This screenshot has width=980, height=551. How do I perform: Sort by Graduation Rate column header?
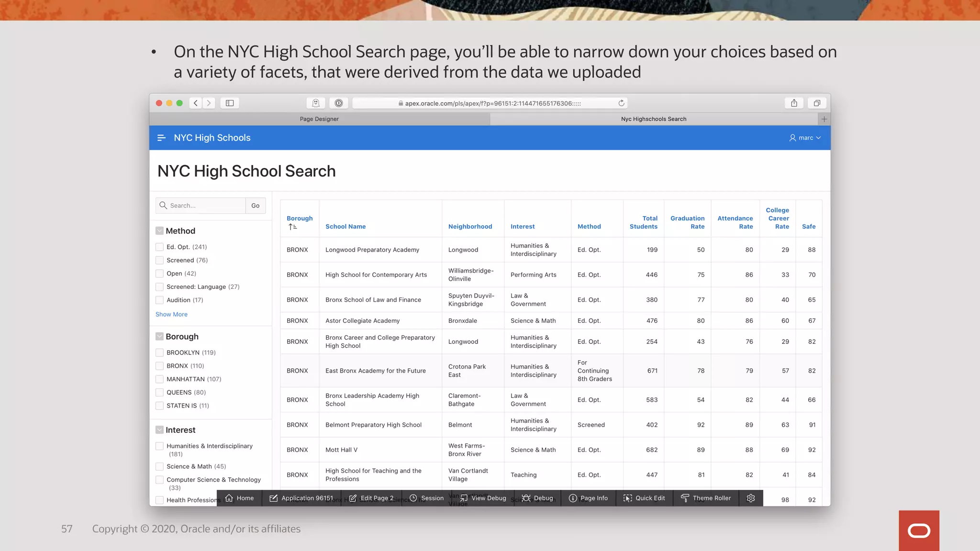click(688, 222)
